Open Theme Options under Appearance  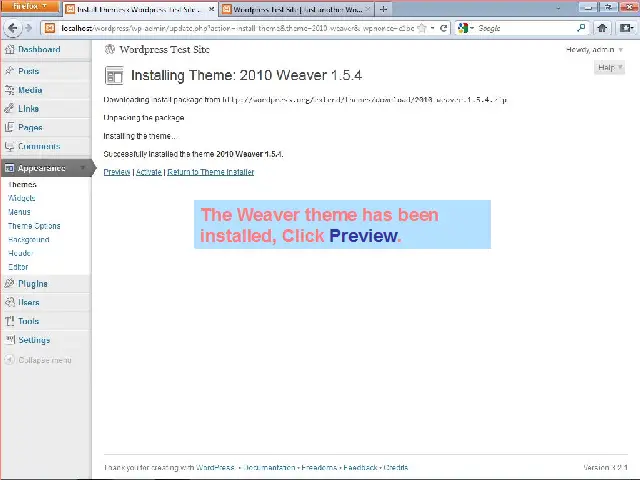point(34,226)
